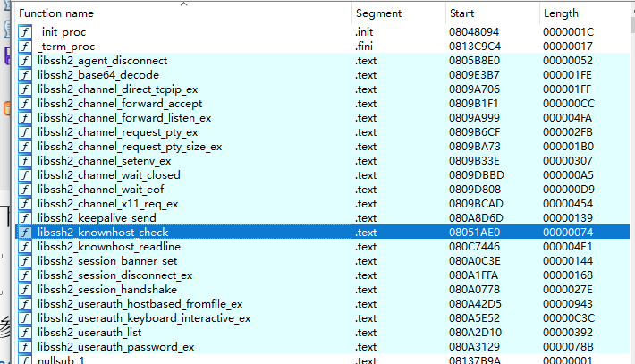Select libssh2_channel_direct_tcpip_ex function name
Viewport: 635px width, 364px height.
(117, 89)
